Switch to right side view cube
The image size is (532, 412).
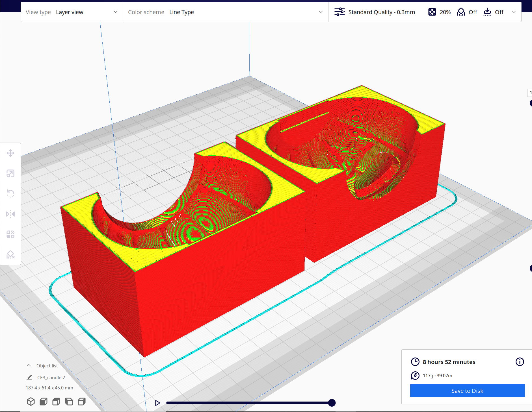pos(82,401)
